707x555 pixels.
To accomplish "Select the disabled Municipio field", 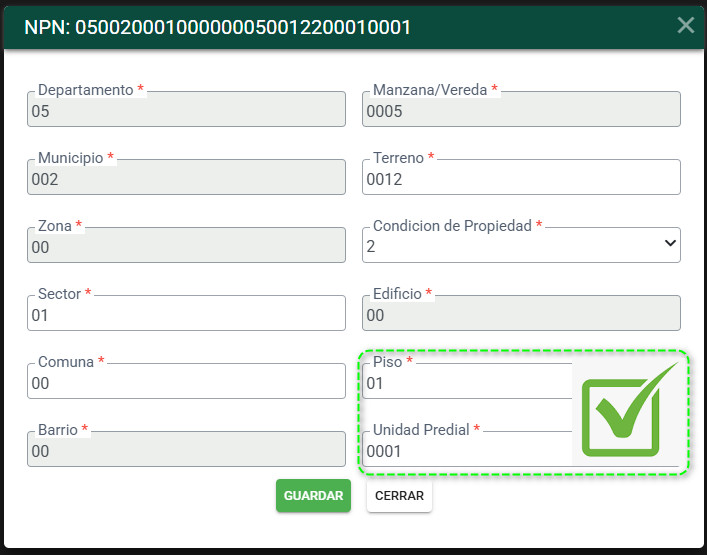I will (x=186, y=177).
